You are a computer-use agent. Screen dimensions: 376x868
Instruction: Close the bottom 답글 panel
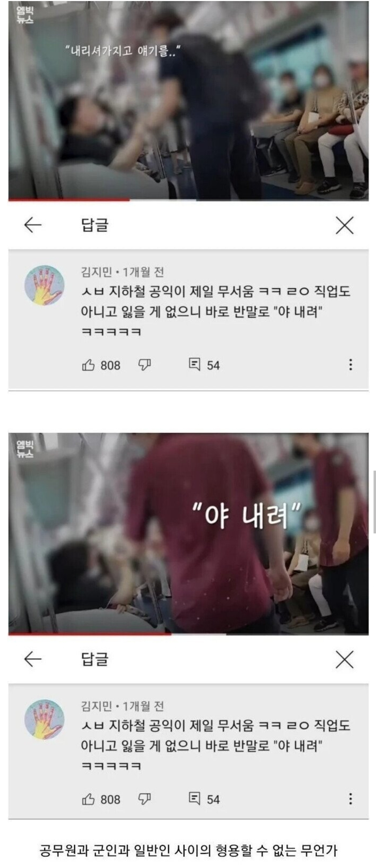click(345, 659)
